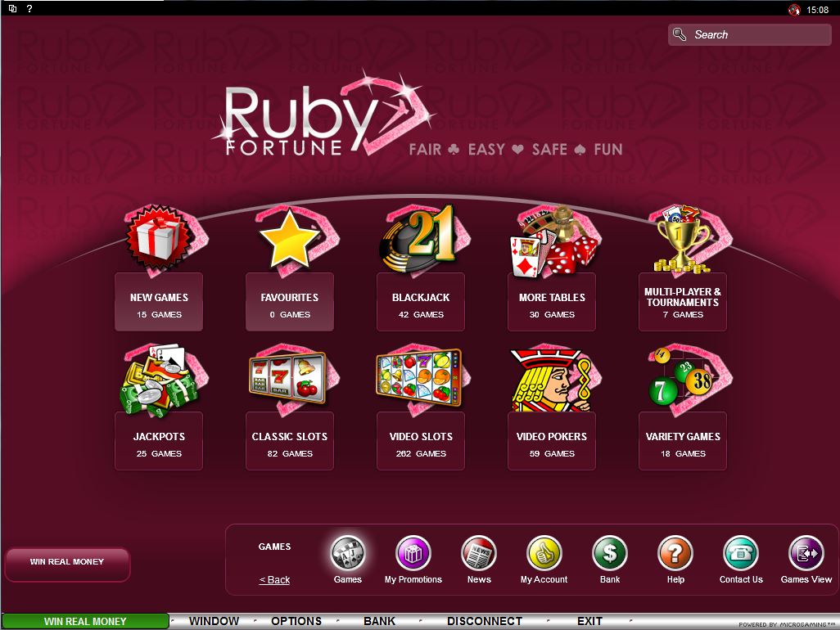Open the My Promotions gift icon
The width and height of the screenshot is (840, 630).
click(x=413, y=553)
